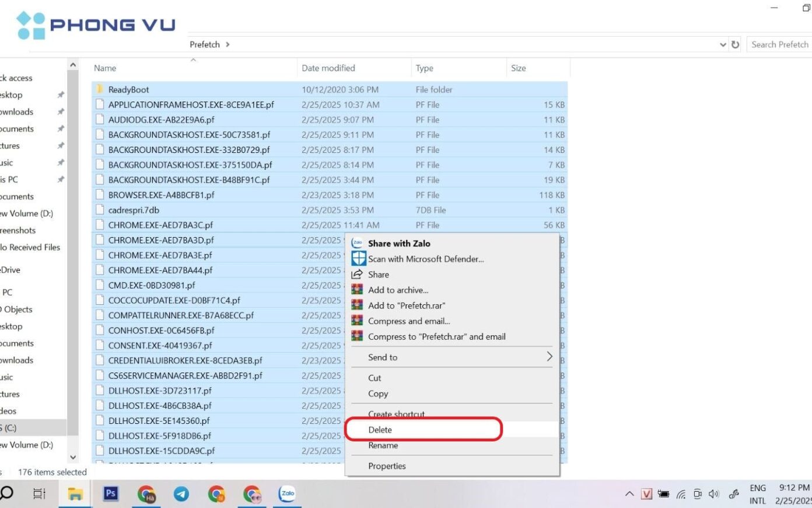The width and height of the screenshot is (812, 508).
Task: Click the Unikey icon in system tray
Action: point(646,493)
